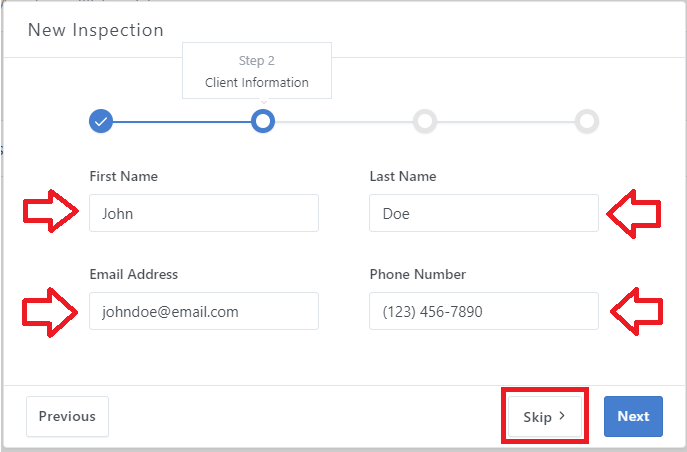Image resolution: width=687 pixels, height=452 pixels.
Task: Click the red arrow pointing at First Name
Action: 50,213
